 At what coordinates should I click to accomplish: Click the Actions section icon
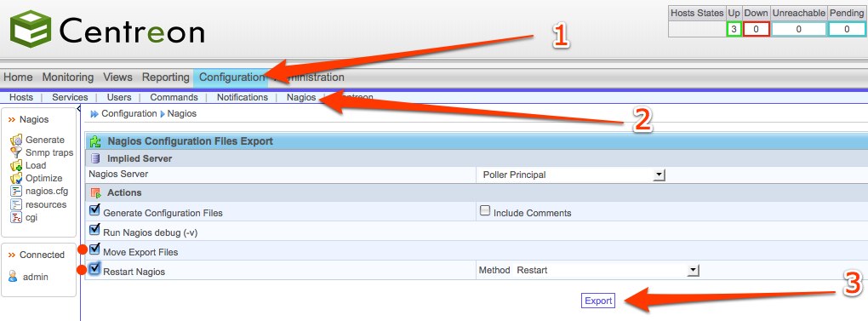click(x=96, y=192)
